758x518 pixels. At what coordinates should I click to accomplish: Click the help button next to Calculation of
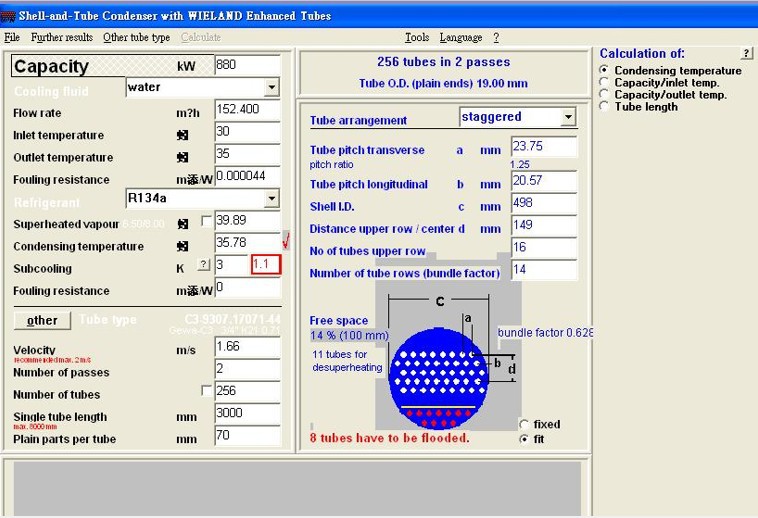pyautogui.click(x=746, y=53)
